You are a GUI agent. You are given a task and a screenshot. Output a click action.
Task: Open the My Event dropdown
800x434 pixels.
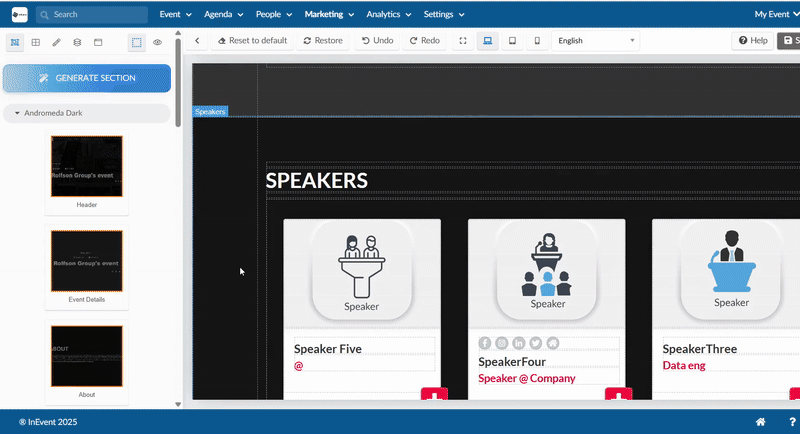776,15
